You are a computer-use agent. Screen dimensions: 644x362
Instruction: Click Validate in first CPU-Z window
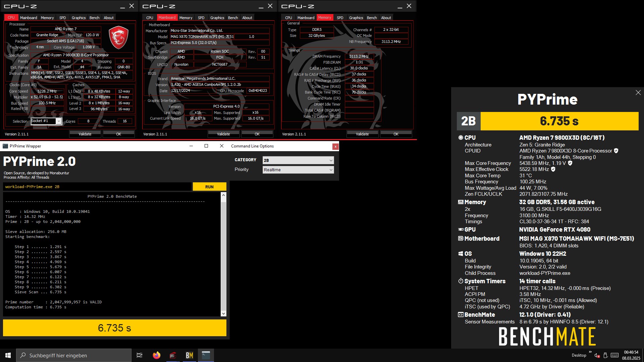coord(85,134)
